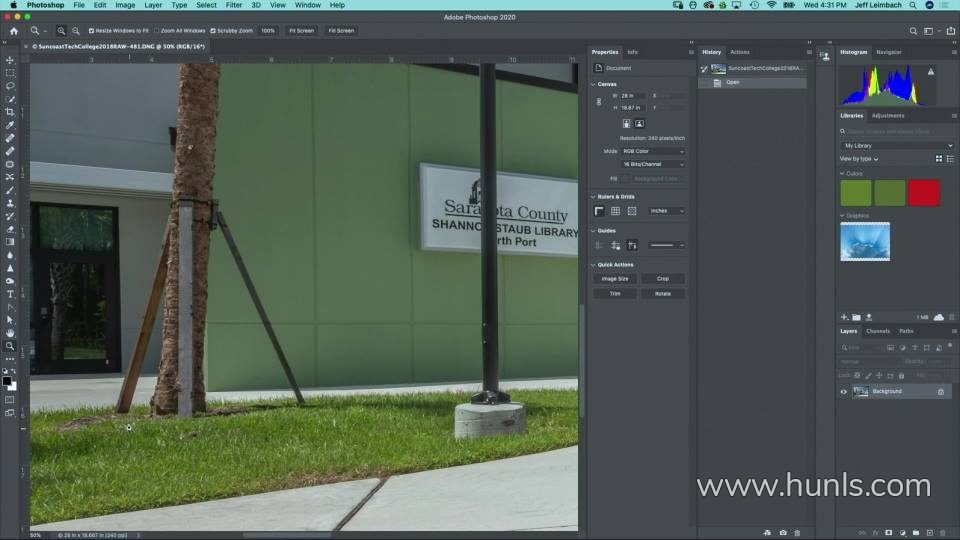Open the Window menu

pyautogui.click(x=307, y=5)
